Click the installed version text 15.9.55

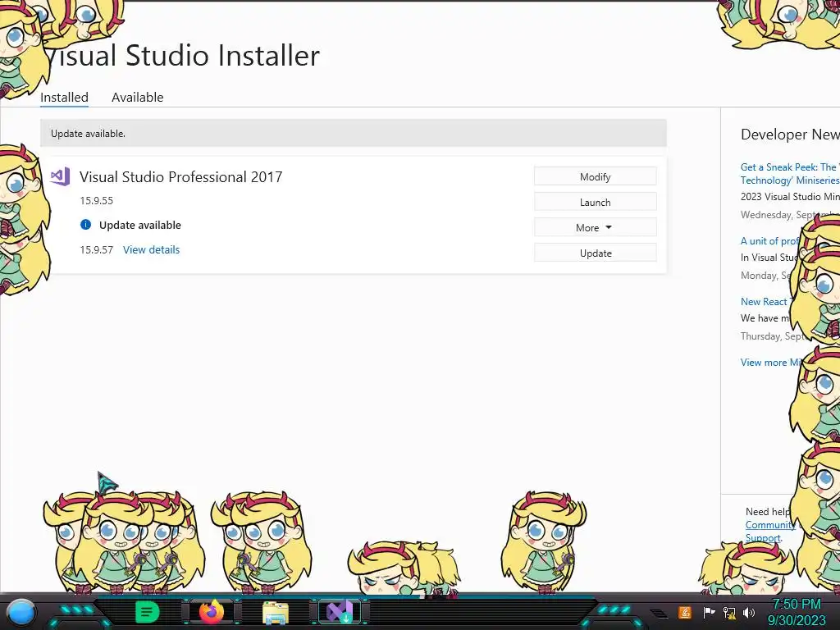97,201
